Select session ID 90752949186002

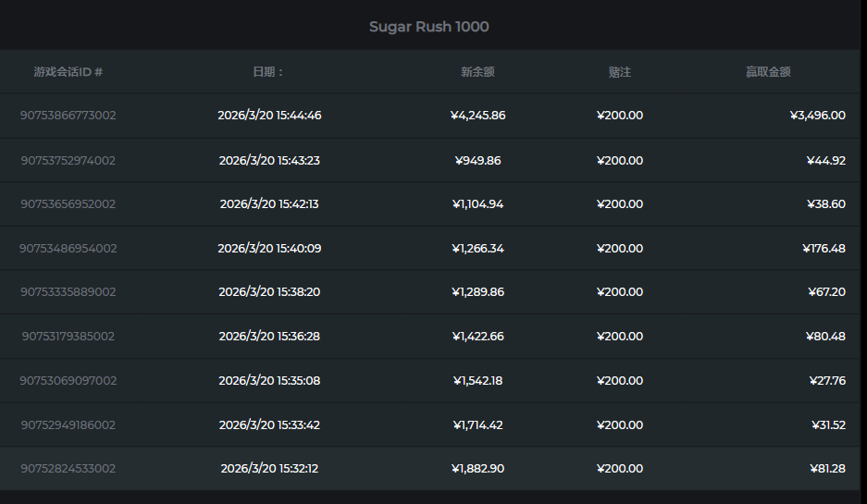[x=68, y=424]
